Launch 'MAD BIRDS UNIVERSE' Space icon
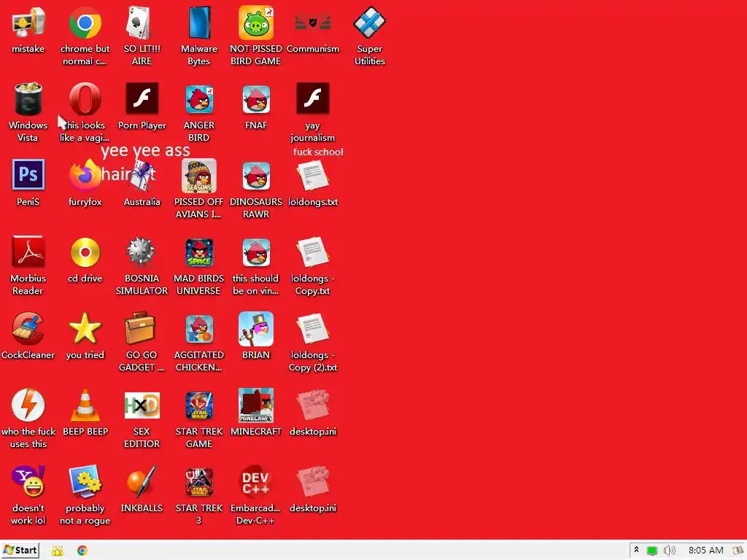This screenshot has height=560, width=747. pos(198,252)
